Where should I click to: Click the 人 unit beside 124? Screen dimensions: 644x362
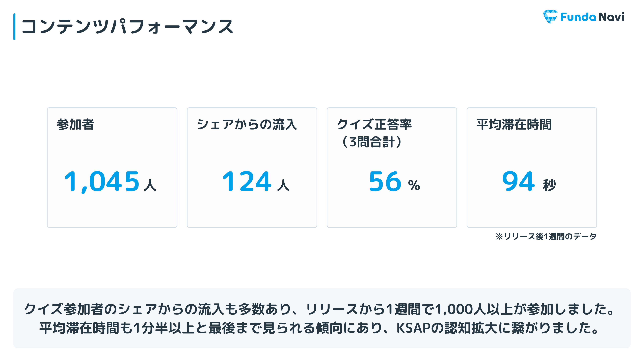pyautogui.click(x=283, y=185)
